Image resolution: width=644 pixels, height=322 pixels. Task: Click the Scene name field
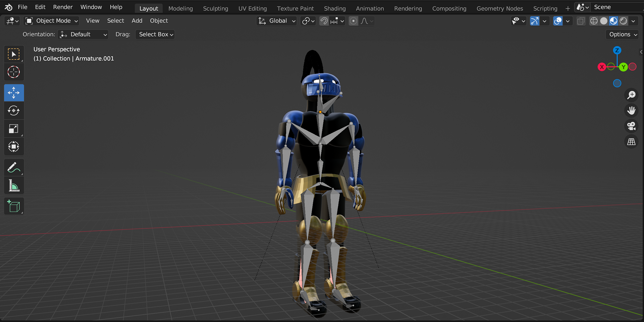click(x=617, y=7)
